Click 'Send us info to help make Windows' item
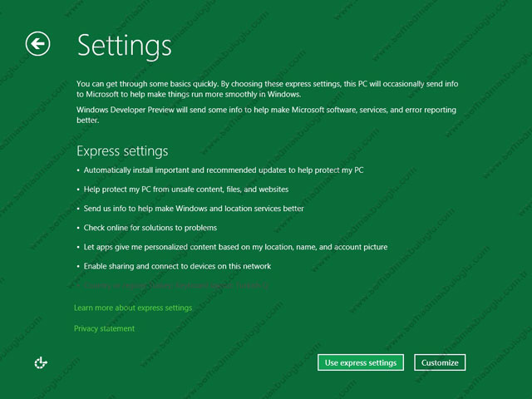The height and width of the screenshot is (399, 532). tap(194, 209)
